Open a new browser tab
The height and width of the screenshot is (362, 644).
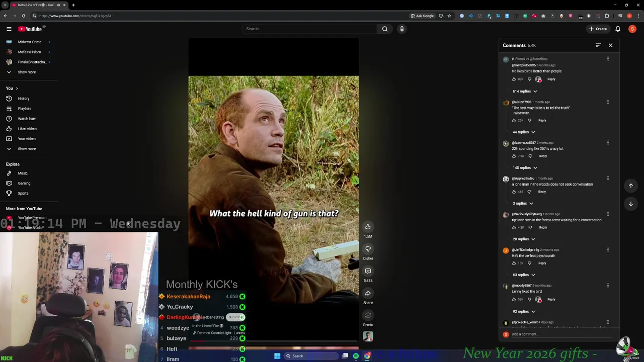tap(73, 5)
